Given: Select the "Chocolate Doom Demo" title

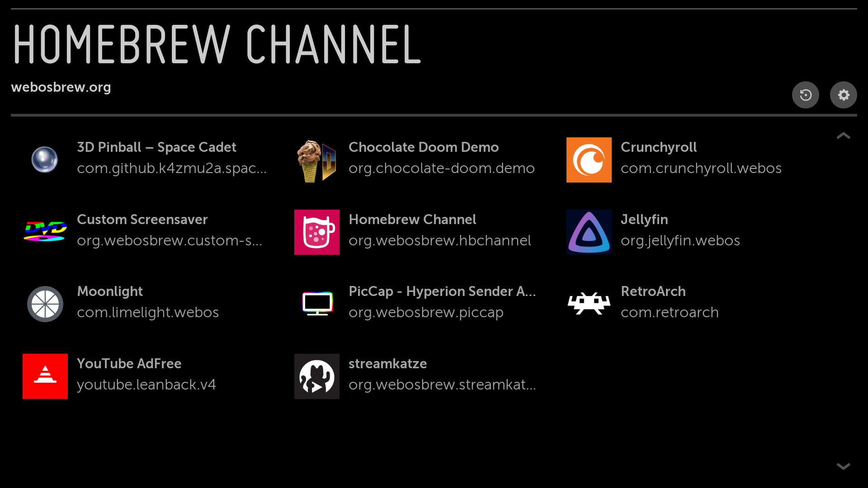Looking at the screenshot, I should 424,147.
